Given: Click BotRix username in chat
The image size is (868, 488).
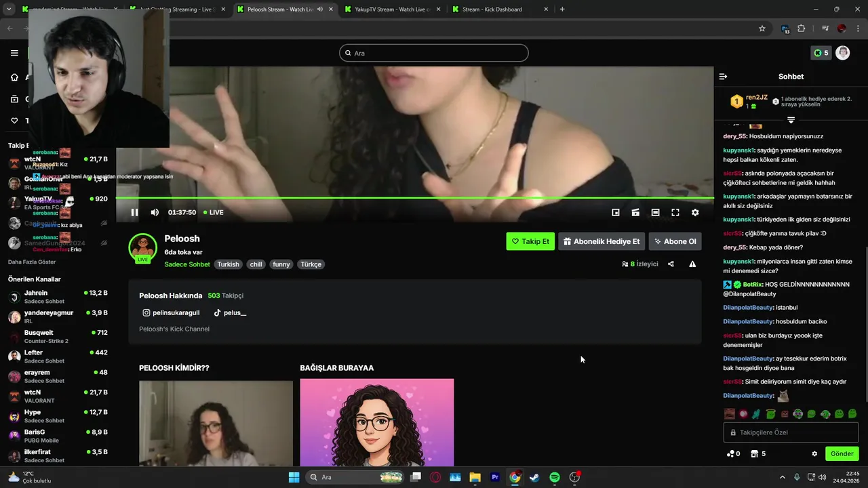Looking at the screenshot, I should coord(752,285).
